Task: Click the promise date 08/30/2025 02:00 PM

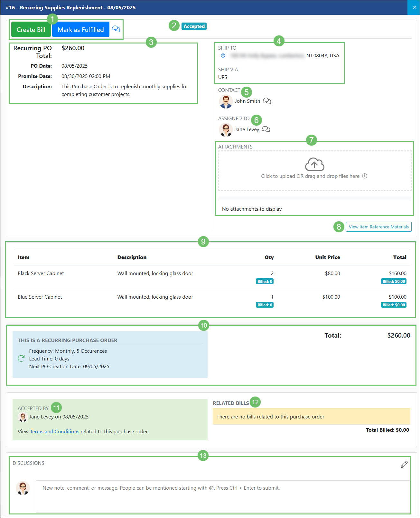Action: pyautogui.click(x=86, y=76)
